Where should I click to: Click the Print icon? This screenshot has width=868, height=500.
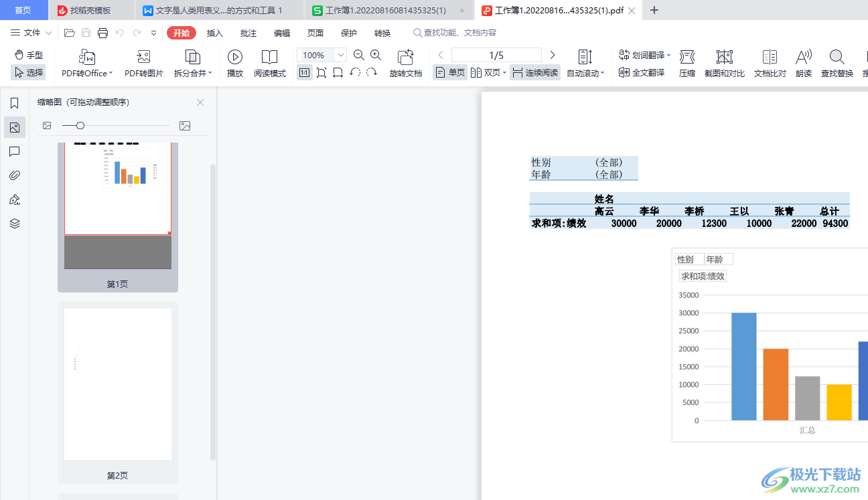102,33
